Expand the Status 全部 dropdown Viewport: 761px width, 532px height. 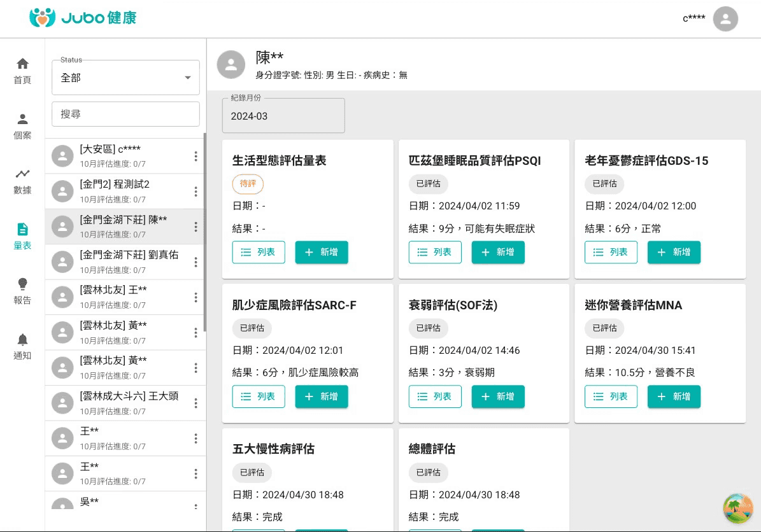click(125, 78)
